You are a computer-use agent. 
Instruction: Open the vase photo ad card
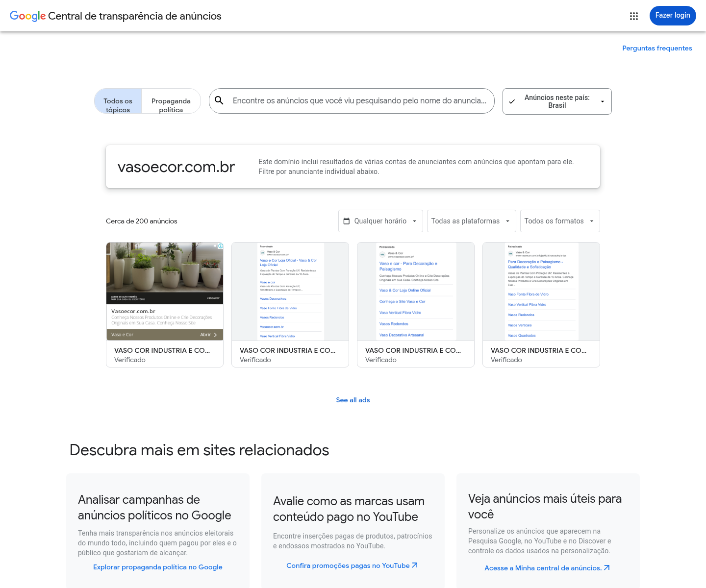point(165,305)
